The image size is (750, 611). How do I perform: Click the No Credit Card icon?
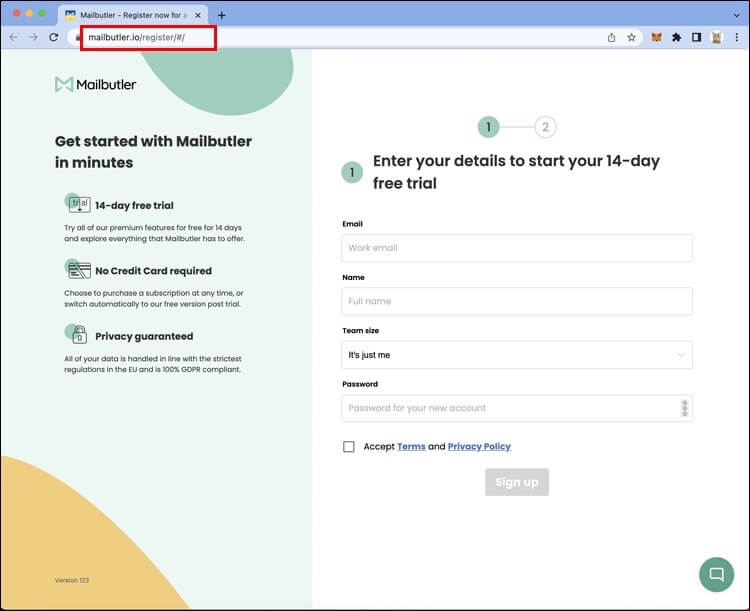coord(78,269)
